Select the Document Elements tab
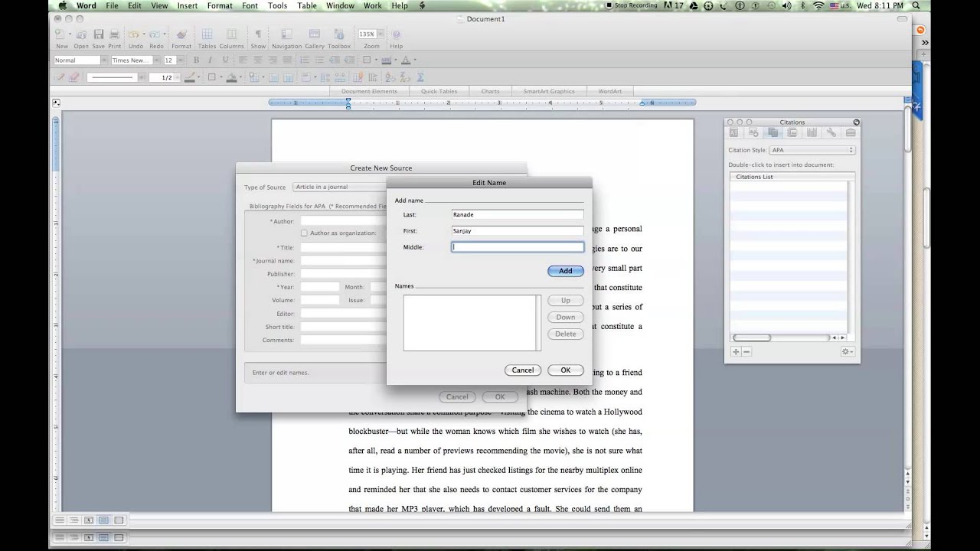The image size is (980, 551). click(x=369, y=91)
